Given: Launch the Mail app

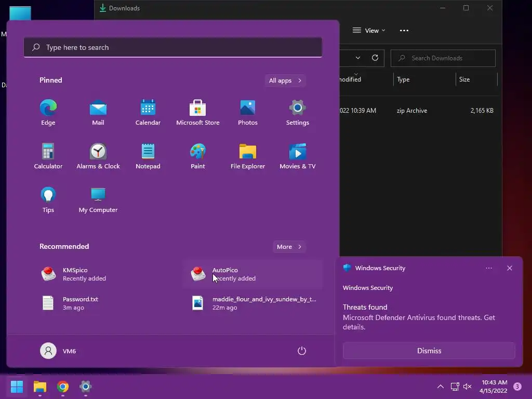Looking at the screenshot, I should coord(98,113).
